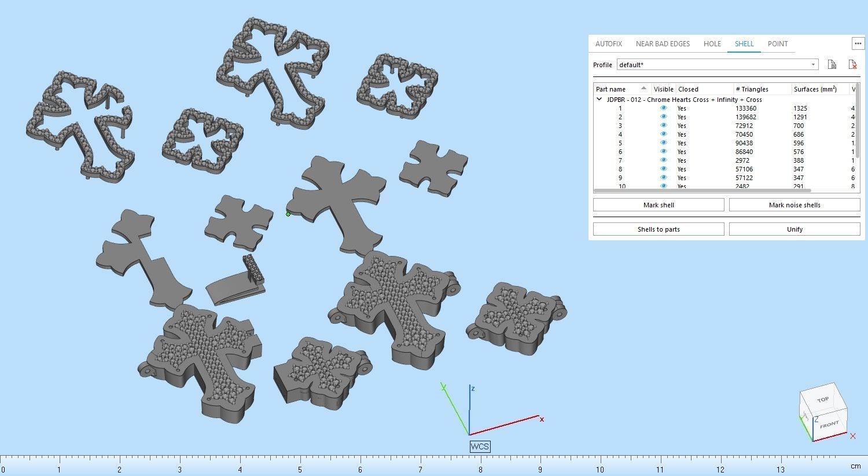Toggle visibility eye for shell 6
Image resolution: width=868 pixels, height=476 pixels.
coord(663,152)
